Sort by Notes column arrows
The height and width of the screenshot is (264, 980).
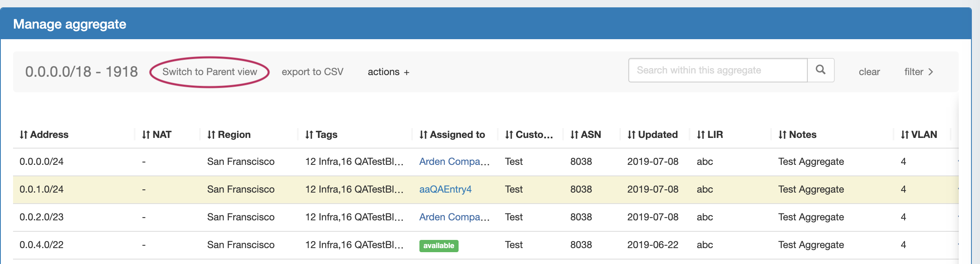783,135
